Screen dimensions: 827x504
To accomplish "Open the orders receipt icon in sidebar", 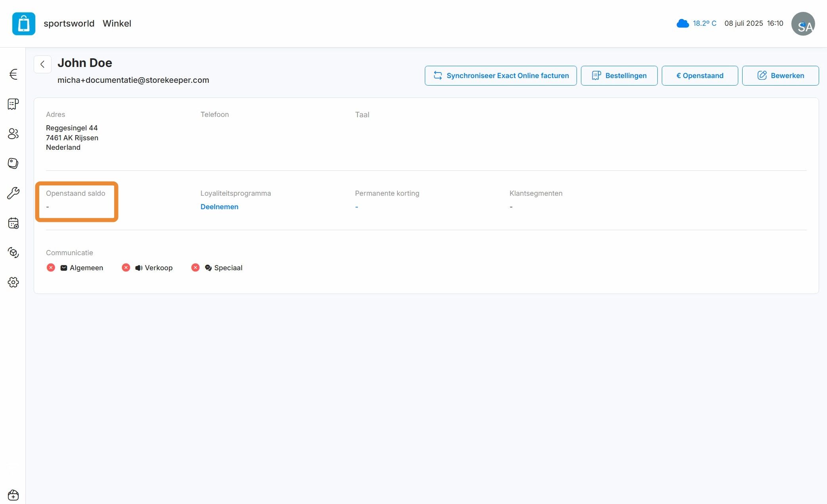I will tap(13, 104).
